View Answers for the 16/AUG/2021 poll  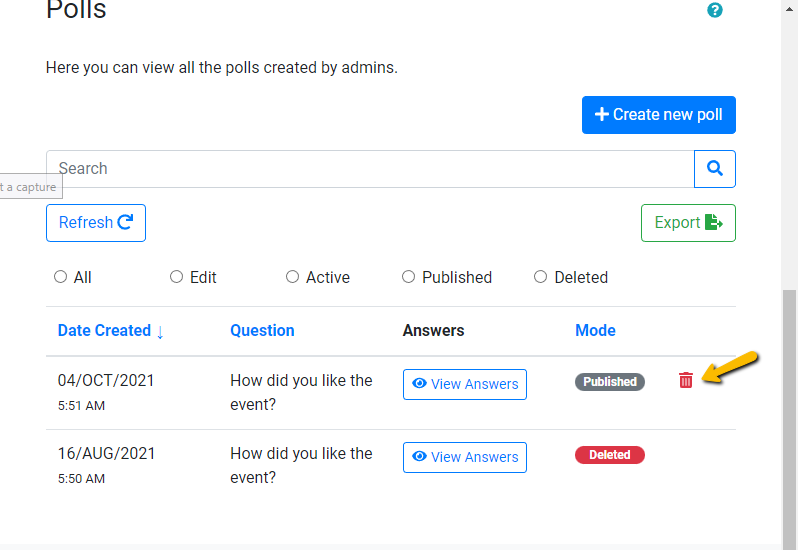click(x=465, y=457)
